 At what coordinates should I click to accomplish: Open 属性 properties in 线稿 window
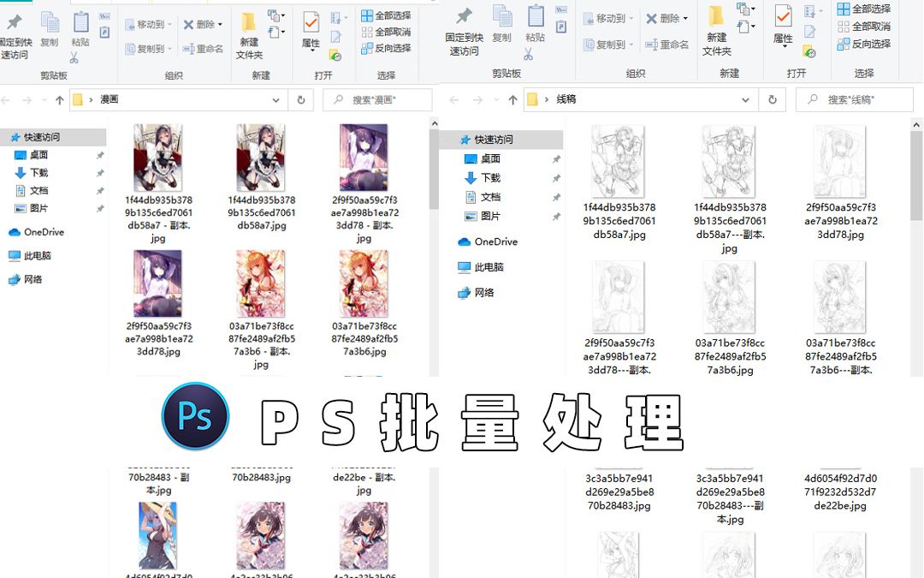pyautogui.click(x=783, y=27)
